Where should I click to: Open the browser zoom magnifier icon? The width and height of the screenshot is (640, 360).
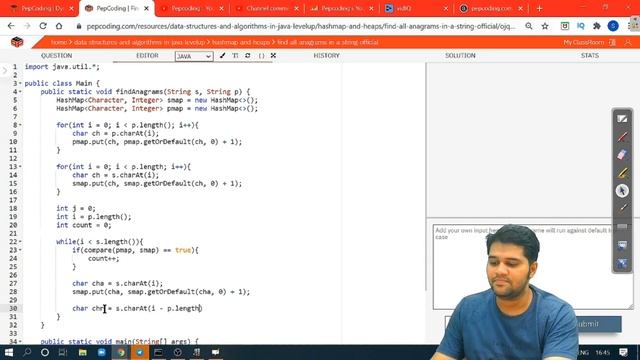(529, 26)
